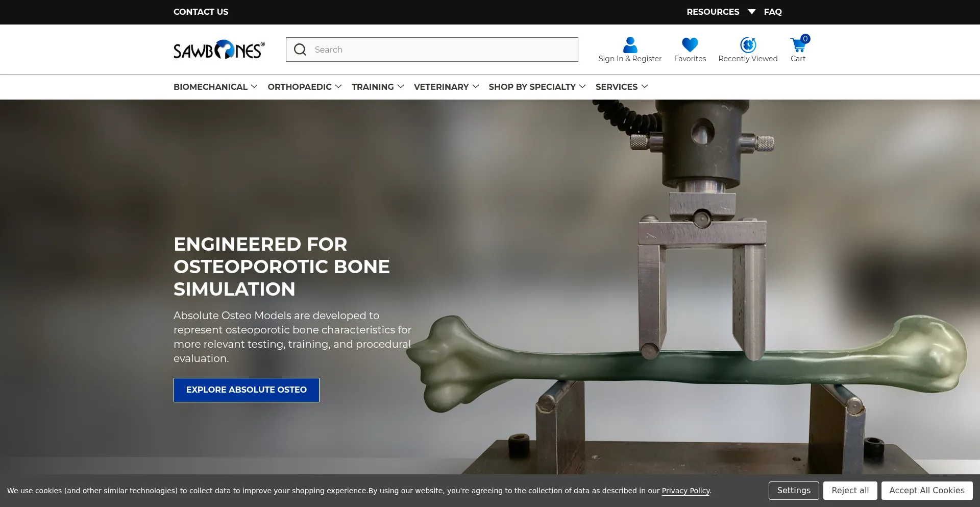The height and width of the screenshot is (507, 980).
Task: Expand Orthopaedic menu chevron
Action: click(338, 86)
